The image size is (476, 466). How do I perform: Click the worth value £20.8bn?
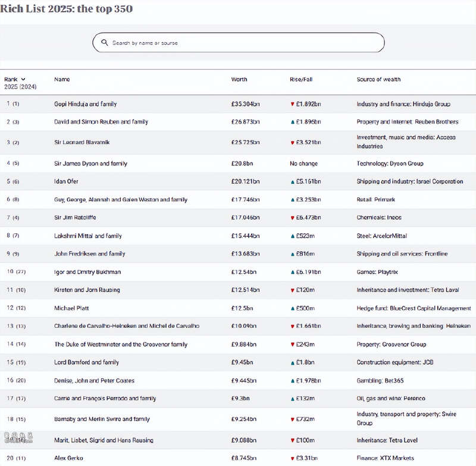click(242, 163)
